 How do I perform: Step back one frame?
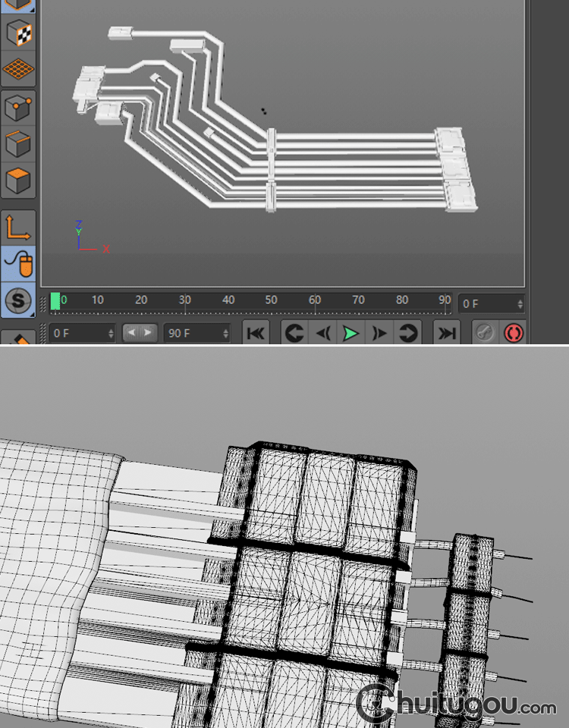click(322, 333)
